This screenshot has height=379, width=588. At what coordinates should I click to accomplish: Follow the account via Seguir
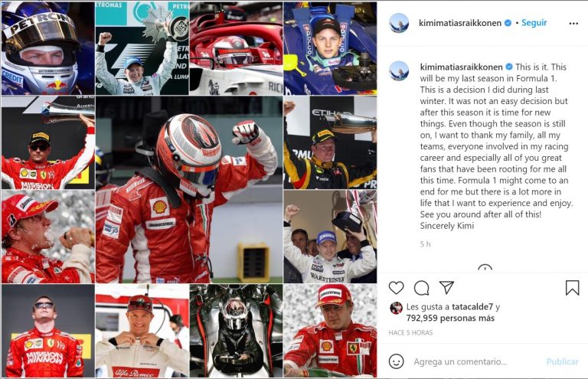(534, 22)
